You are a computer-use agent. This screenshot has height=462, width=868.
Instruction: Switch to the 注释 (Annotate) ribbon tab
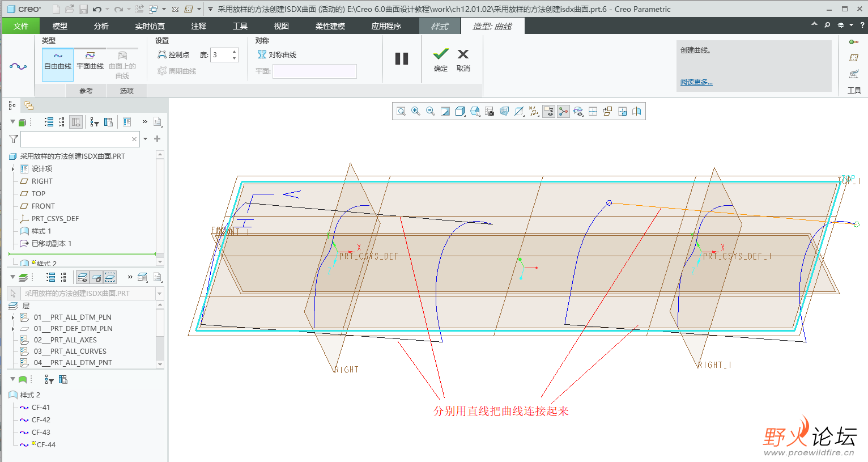pyautogui.click(x=199, y=26)
